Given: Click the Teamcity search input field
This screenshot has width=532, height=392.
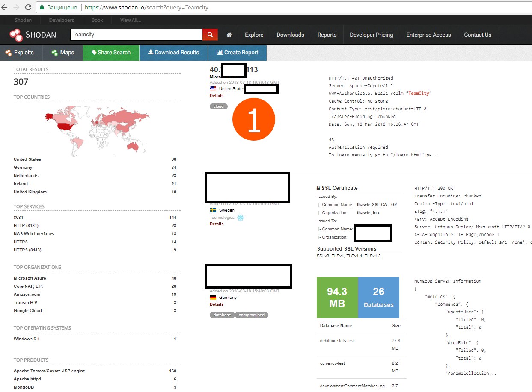Looking at the screenshot, I should point(136,35).
